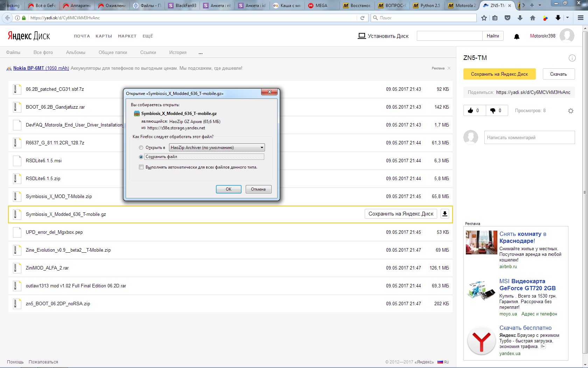
Task: Click Установить Диск link
Action: [383, 36]
